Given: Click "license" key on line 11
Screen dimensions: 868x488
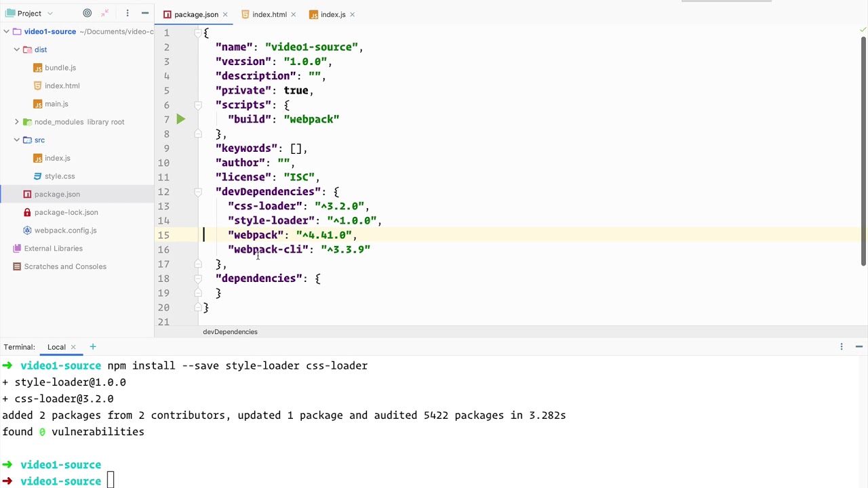Looking at the screenshot, I should point(243,177).
